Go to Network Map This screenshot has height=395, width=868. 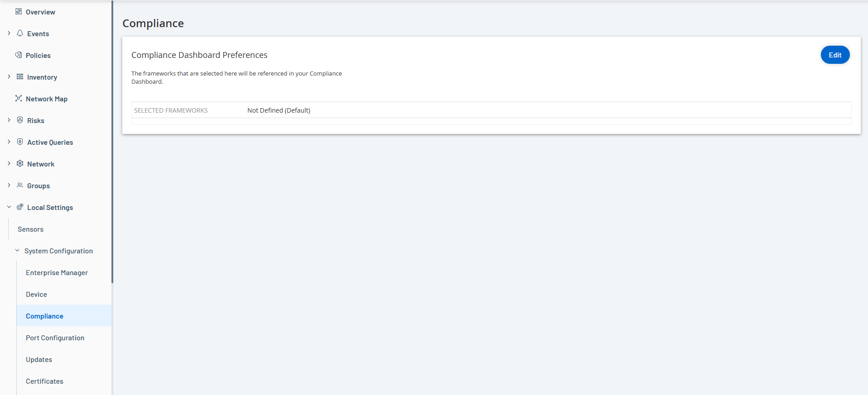tap(47, 99)
